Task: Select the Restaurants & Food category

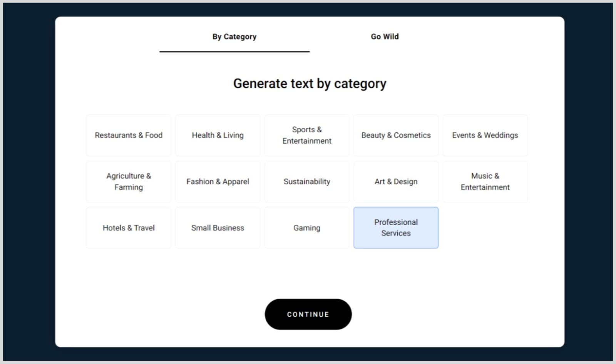Action: [x=128, y=135]
